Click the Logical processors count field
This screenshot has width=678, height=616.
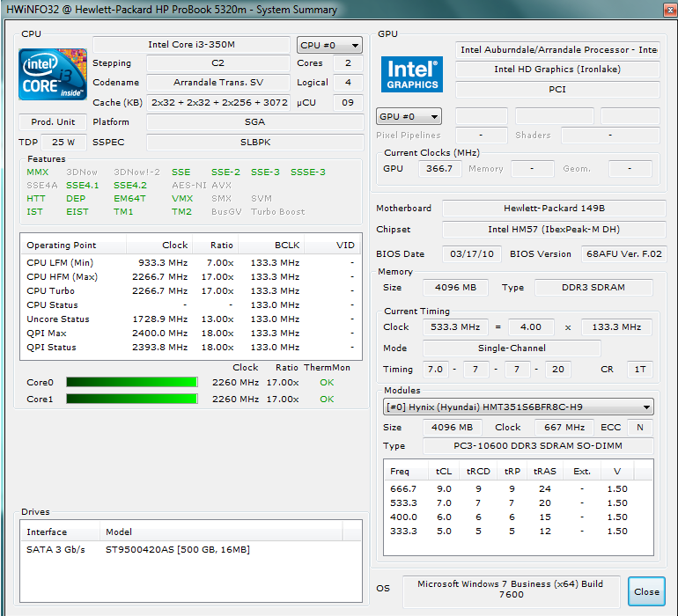tap(348, 82)
